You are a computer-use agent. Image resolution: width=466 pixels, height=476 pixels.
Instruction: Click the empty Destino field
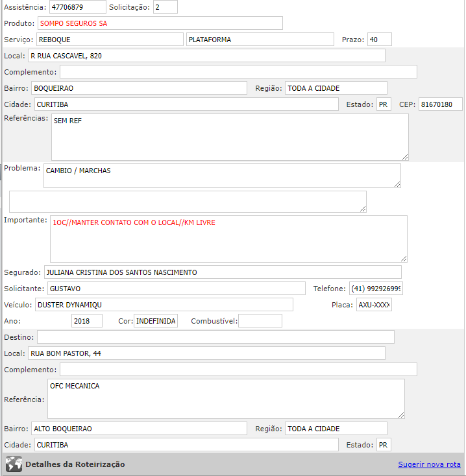click(215, 337)
